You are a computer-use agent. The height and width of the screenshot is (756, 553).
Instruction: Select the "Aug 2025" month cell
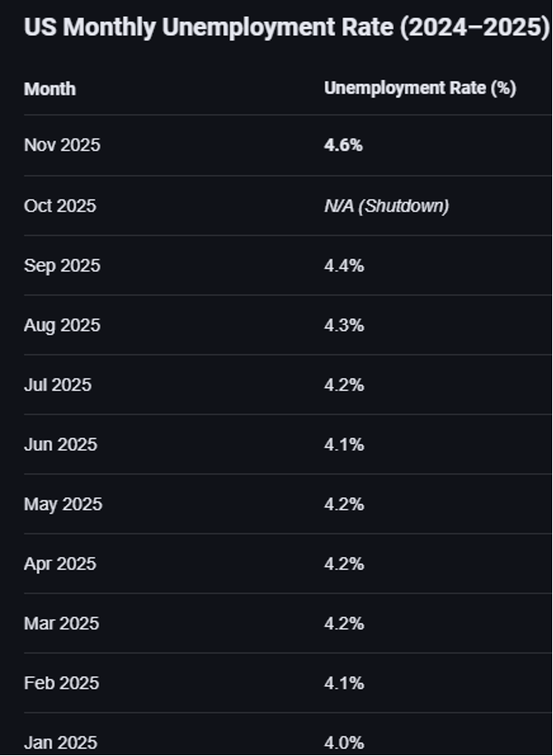[x=62, y=326]
